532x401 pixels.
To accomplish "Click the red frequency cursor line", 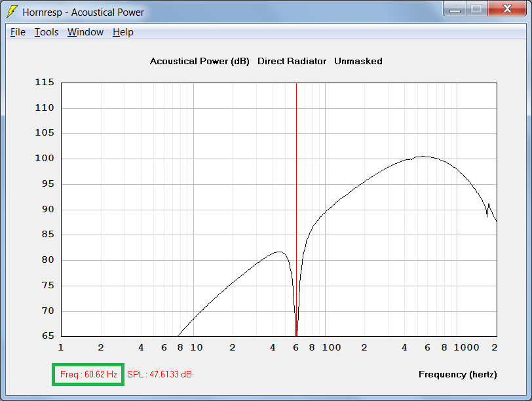I will [x=296, y=209].
